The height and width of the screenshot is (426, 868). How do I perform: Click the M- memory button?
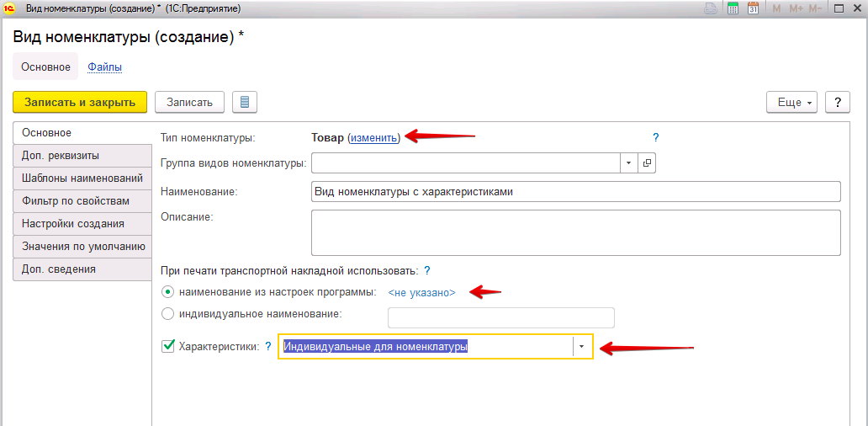pos(815,9)
